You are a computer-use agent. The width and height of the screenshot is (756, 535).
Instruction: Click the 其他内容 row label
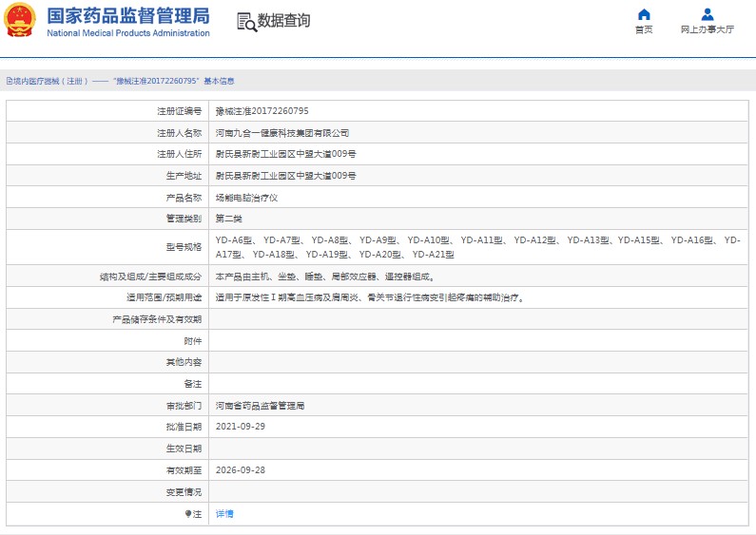coord(184,362)
